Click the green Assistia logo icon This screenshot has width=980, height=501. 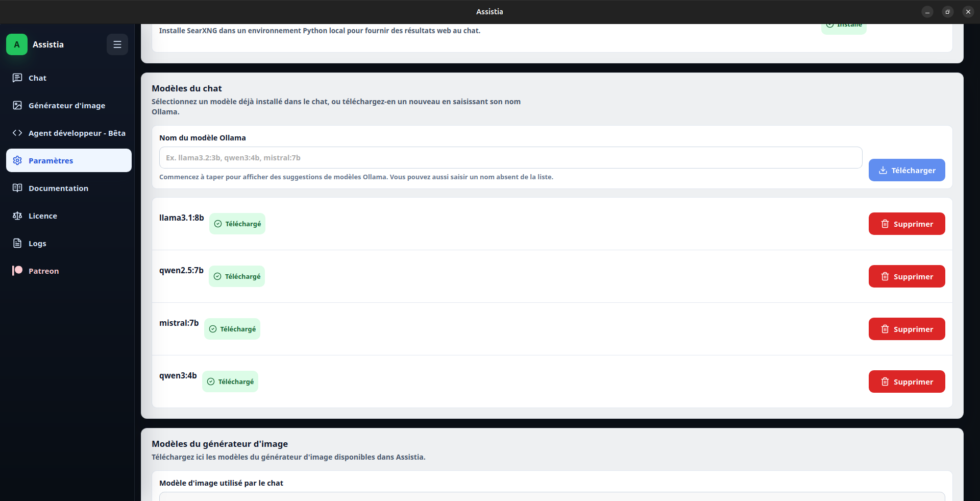(x=17, y=44)
